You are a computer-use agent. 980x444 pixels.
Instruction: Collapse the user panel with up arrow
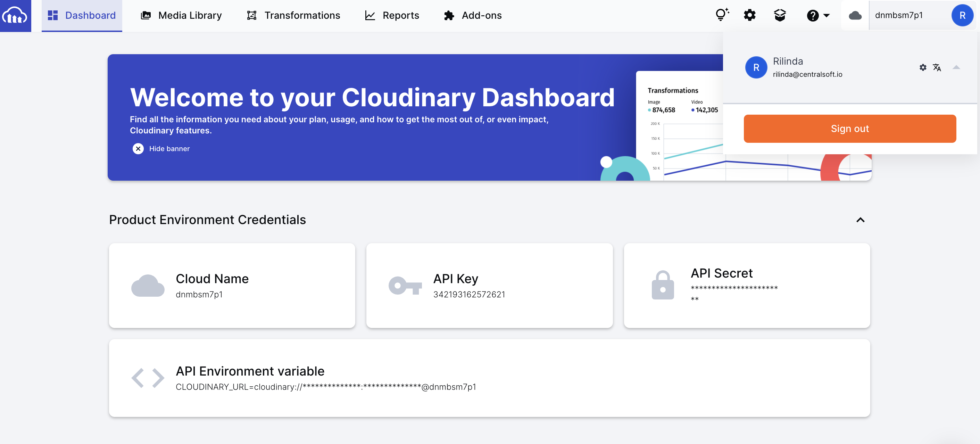click(956, 67)
